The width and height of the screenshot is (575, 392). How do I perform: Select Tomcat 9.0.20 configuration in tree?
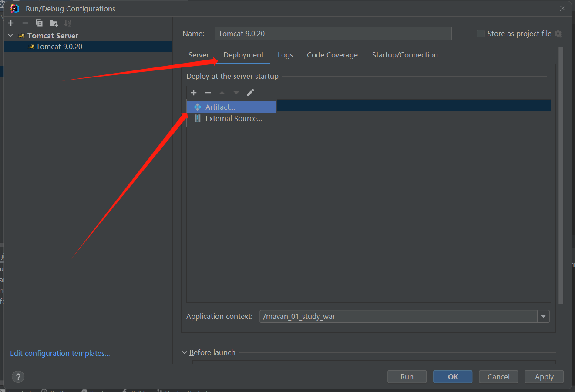88,47
